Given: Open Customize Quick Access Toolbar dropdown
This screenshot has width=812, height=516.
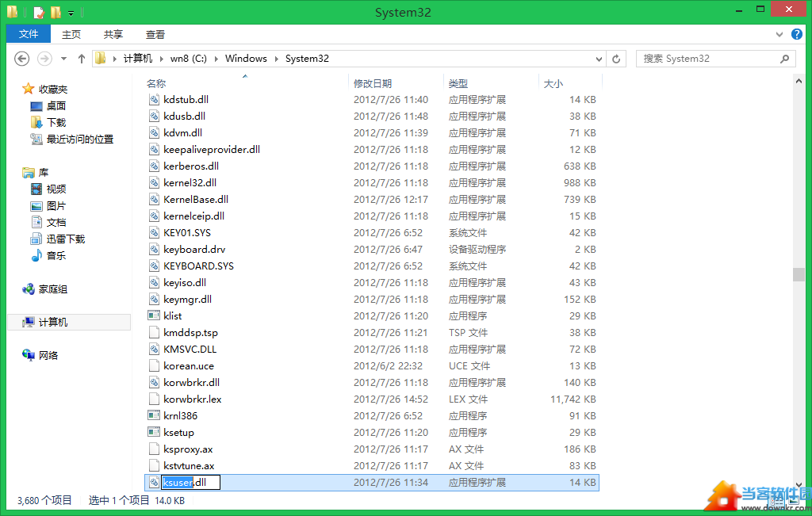Looking at the screenshot, I should tap(71, 13).
